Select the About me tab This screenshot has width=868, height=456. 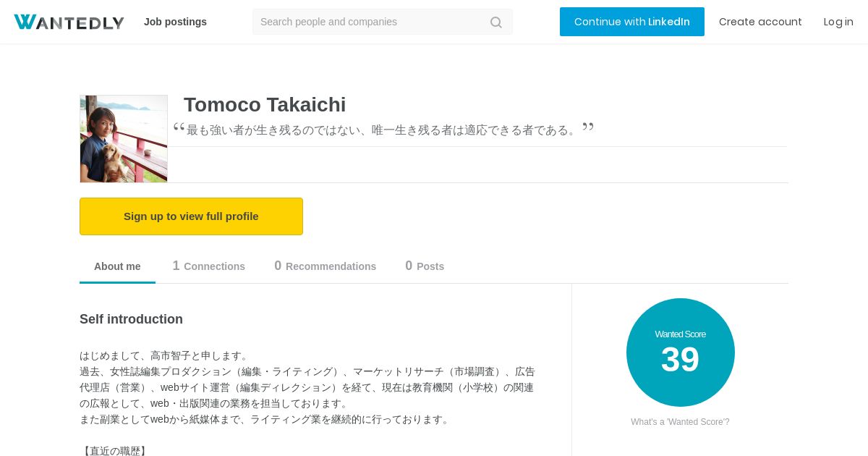click(x=117, y=266)
